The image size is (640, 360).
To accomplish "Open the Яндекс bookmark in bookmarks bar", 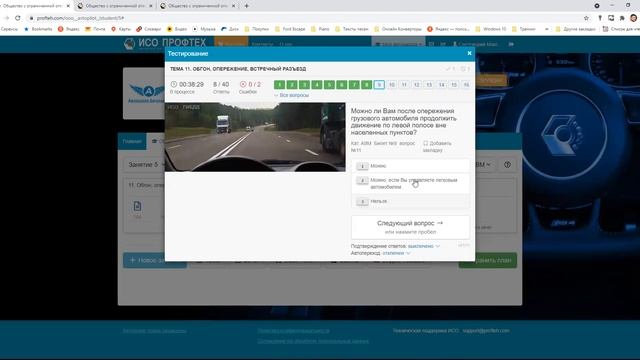I will pyautogui.click(x=69, y=29).
